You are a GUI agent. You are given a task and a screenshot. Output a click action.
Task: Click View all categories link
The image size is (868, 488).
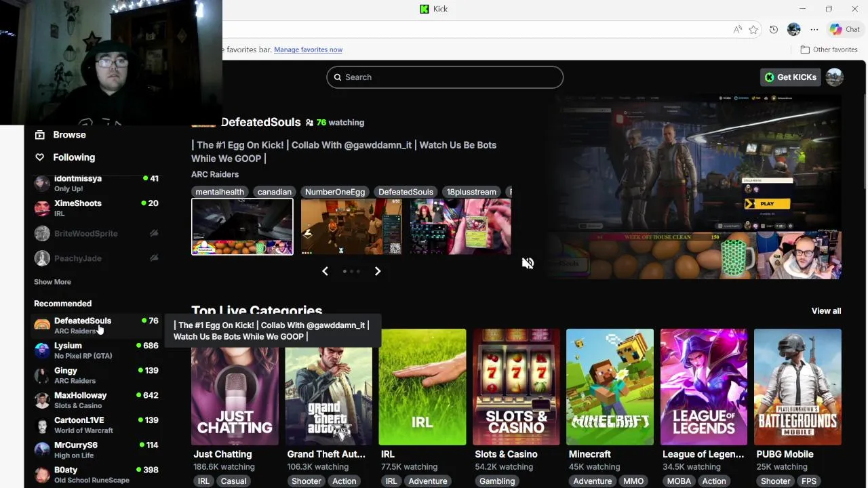tap(826, 311)
